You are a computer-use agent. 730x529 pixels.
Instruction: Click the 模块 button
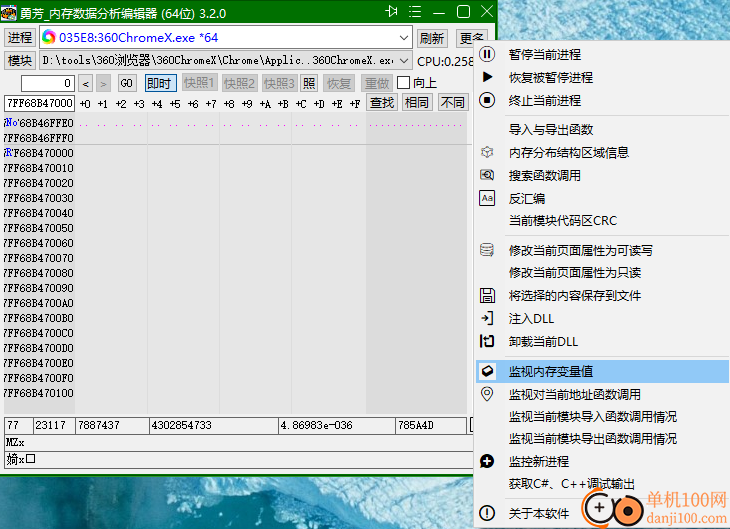point(20,61)
